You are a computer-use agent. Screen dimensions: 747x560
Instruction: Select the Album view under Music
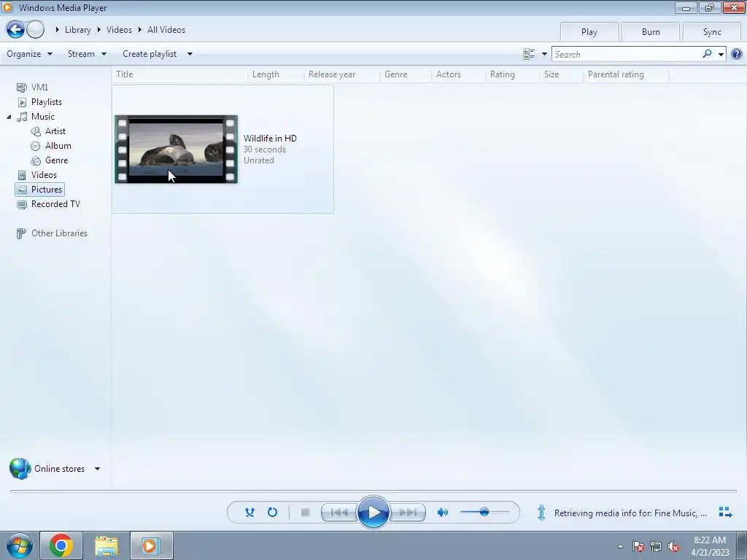(58, 146)
